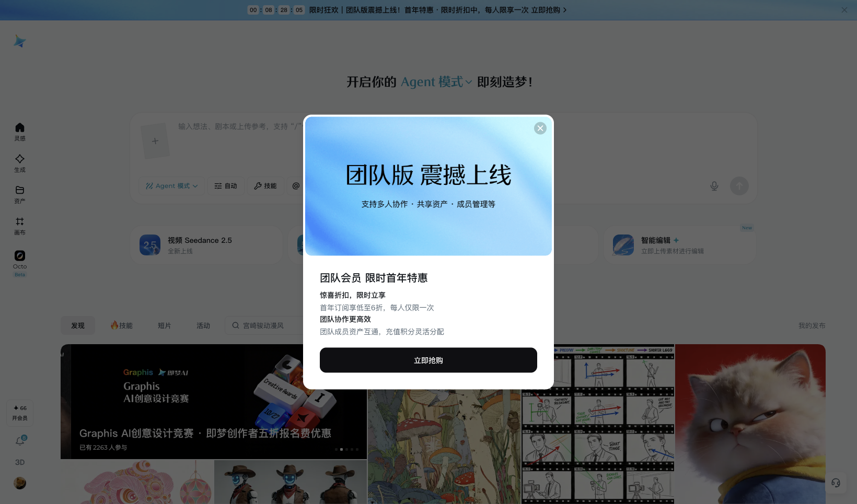This screenshot has width=857, height=504.
Task: Click text 团队协作更高效
Action: coord(345,319)
